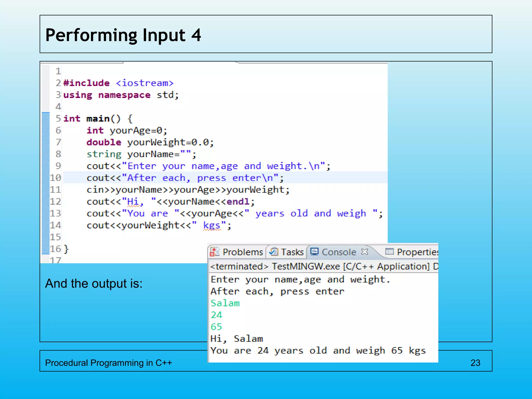Click slide page number 23

coord(475,363)
